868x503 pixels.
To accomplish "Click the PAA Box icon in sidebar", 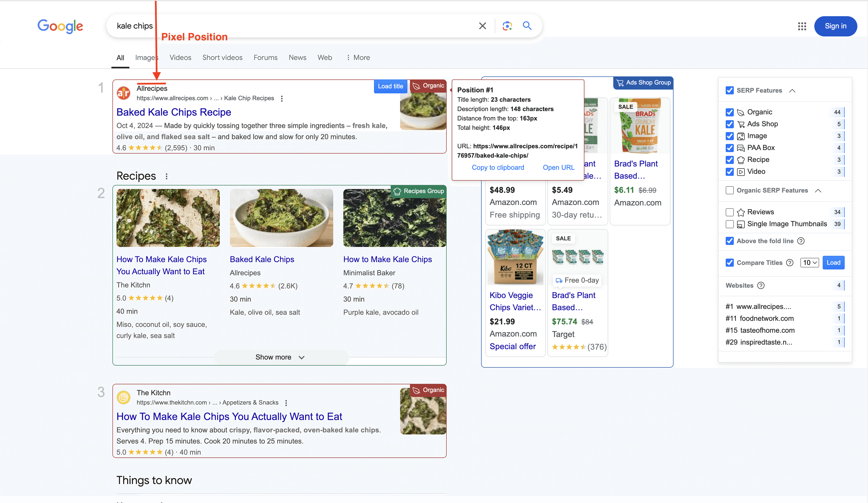I will (x=741, y=148).
